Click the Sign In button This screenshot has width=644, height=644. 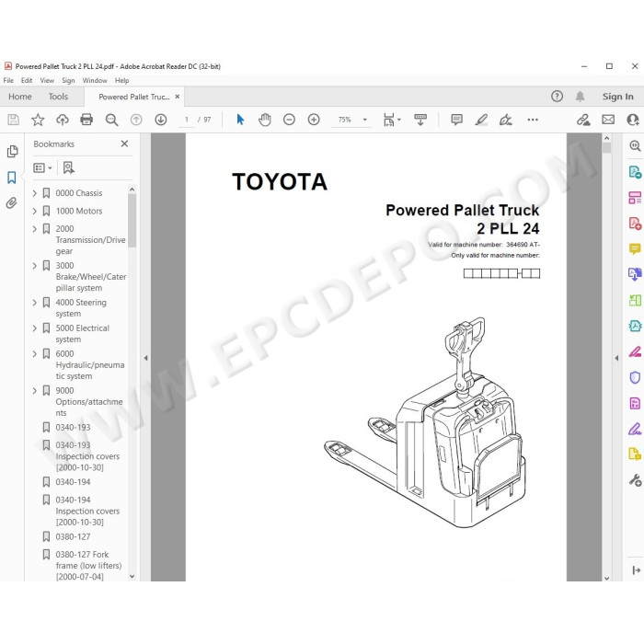[617, 97]
